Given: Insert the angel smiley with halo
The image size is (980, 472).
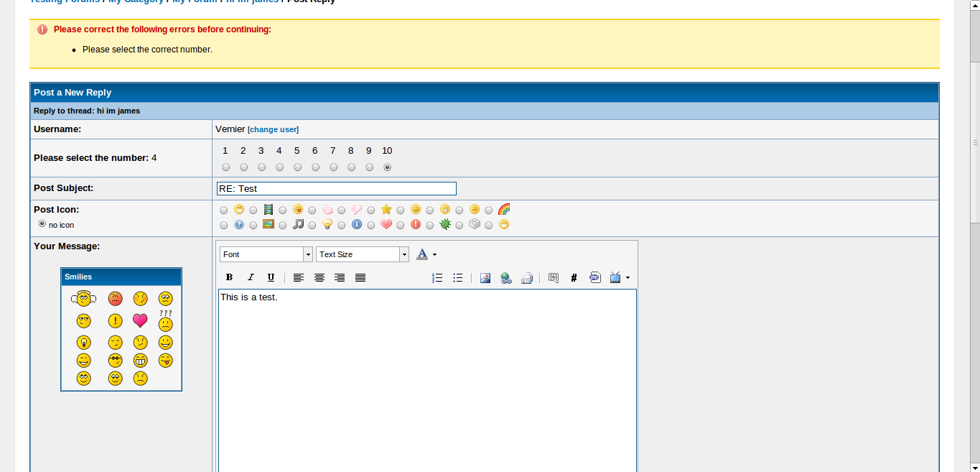Looking at the screenshot, I should pos(84,298).
